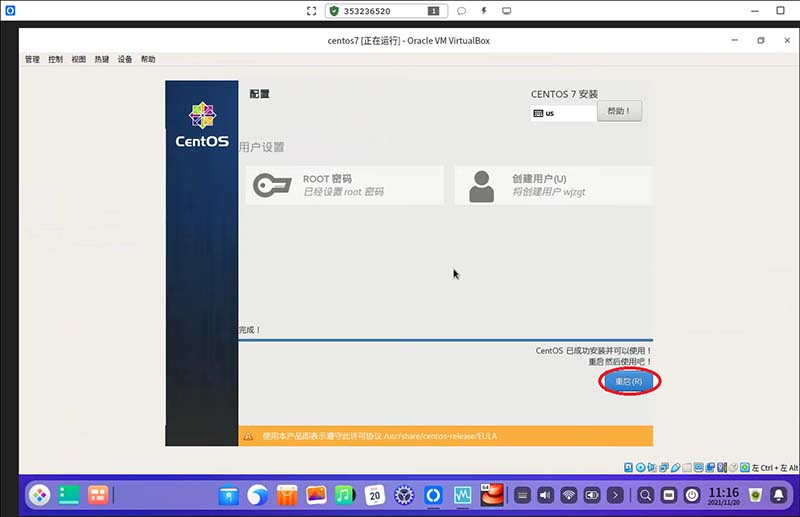Click the VirtualBox dock icon
The width and height of the screenshot is (800, 517).
point(492,495)
